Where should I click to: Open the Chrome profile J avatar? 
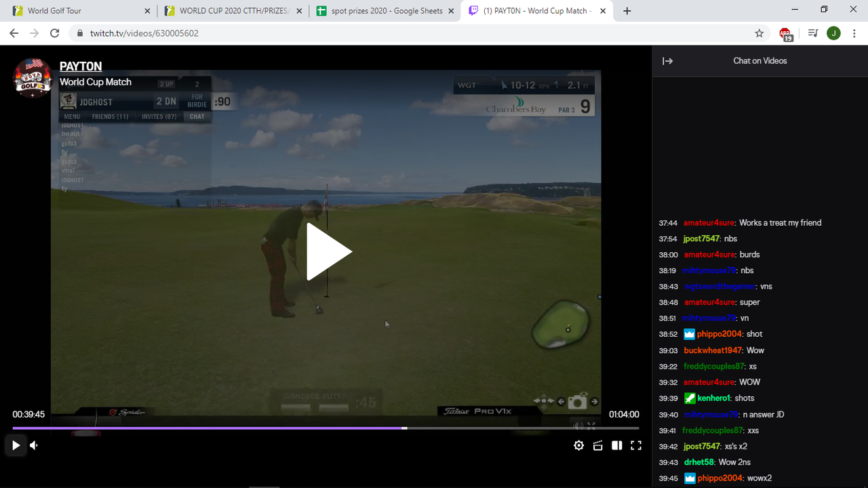(x=833, y=33)
